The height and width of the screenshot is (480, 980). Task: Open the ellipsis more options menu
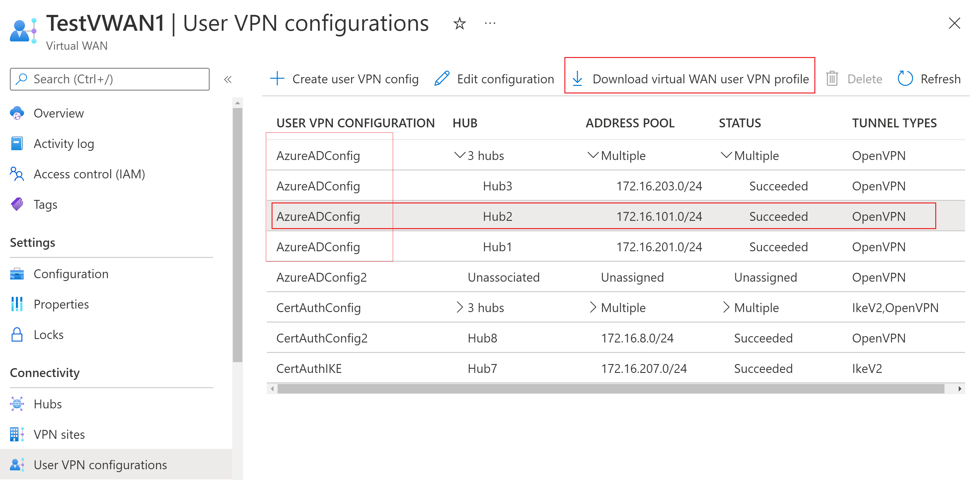[x=490, y=23]
